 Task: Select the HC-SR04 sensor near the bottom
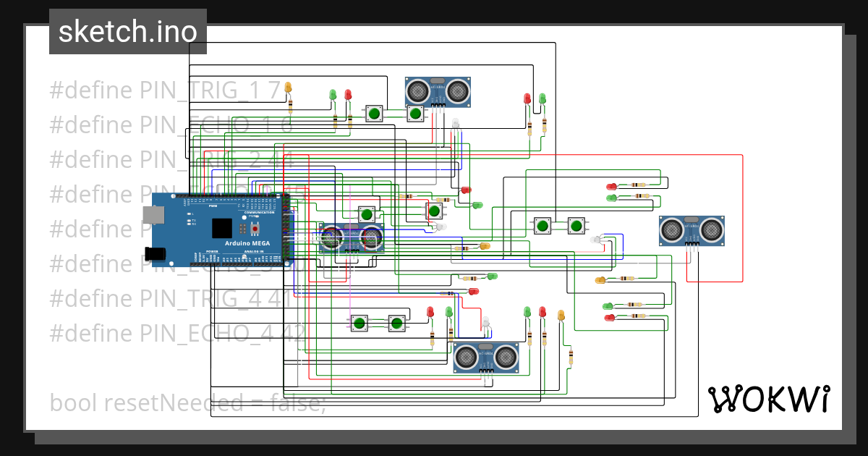(x=486, y=357)
